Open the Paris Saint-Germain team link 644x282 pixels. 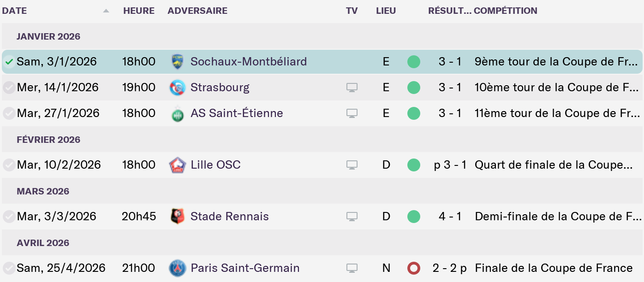(x=245, y=268)
